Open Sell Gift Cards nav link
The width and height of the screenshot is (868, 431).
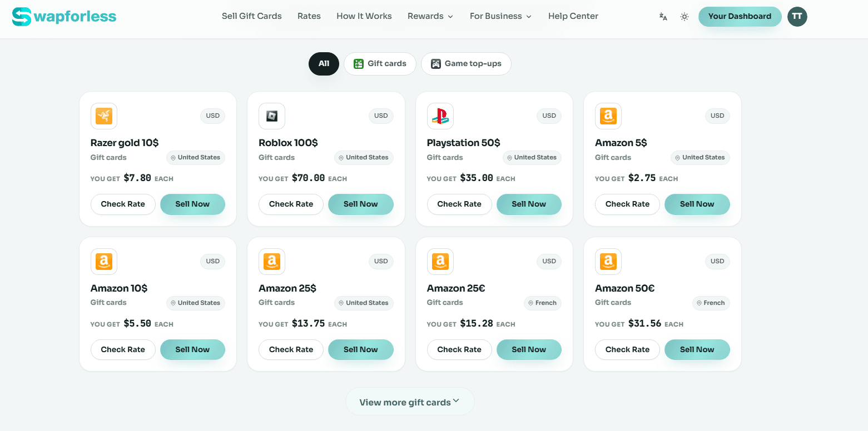pyautogui.click(x=252, y=17)
